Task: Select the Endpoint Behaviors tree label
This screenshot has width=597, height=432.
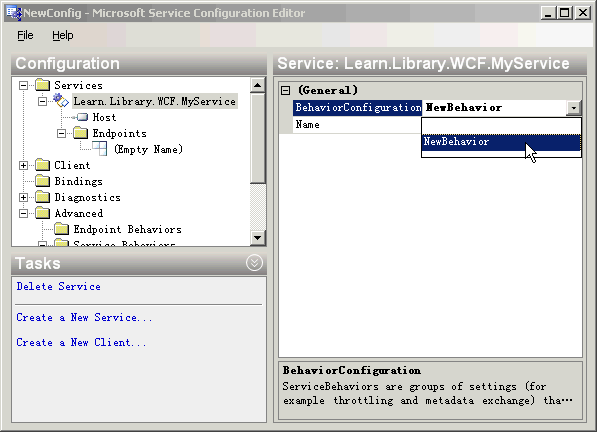Action: [x=128, y=229]
